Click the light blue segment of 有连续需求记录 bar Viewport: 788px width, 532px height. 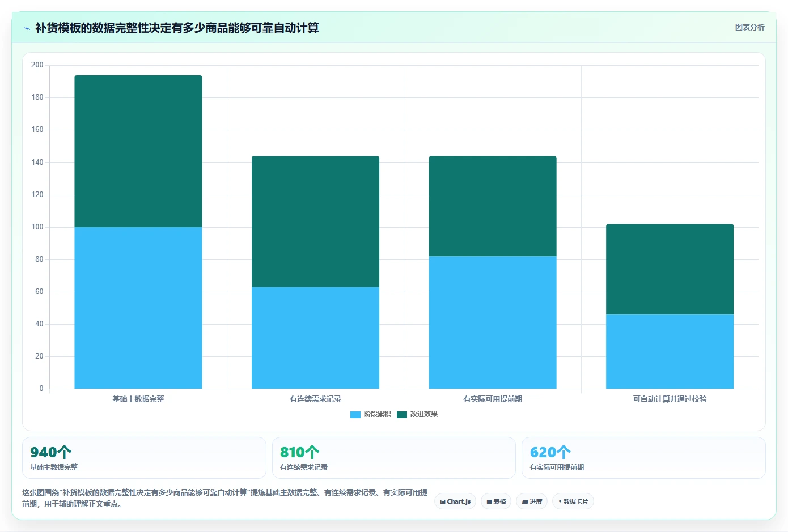click(x=315, y=338)
